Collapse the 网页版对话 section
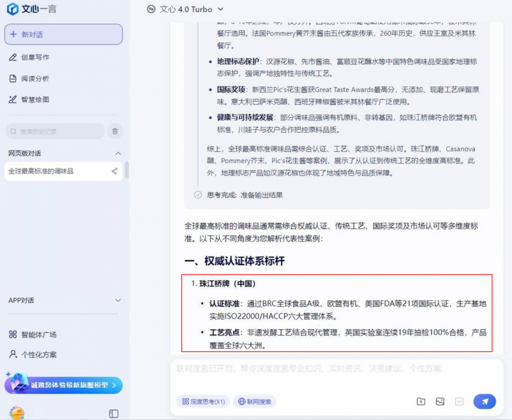This screenshot has width=512, height=420. tap(118, 153)
